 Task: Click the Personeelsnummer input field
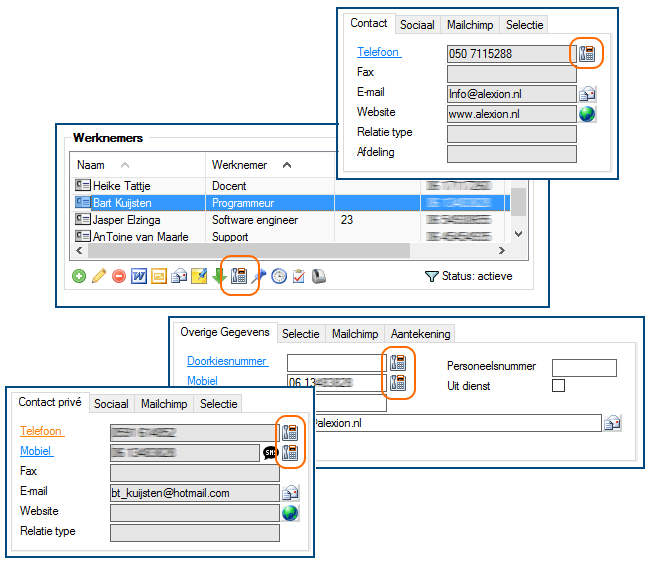tap(584, 368)
